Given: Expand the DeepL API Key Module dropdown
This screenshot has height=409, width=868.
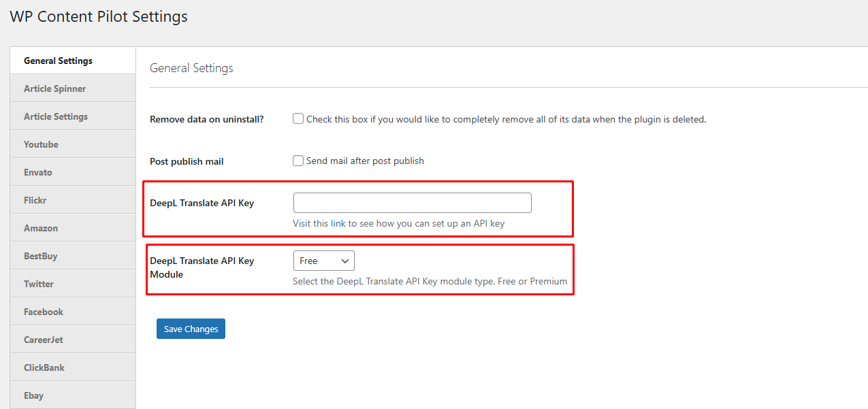Looking at the screenshot, I should click(324, 261).
